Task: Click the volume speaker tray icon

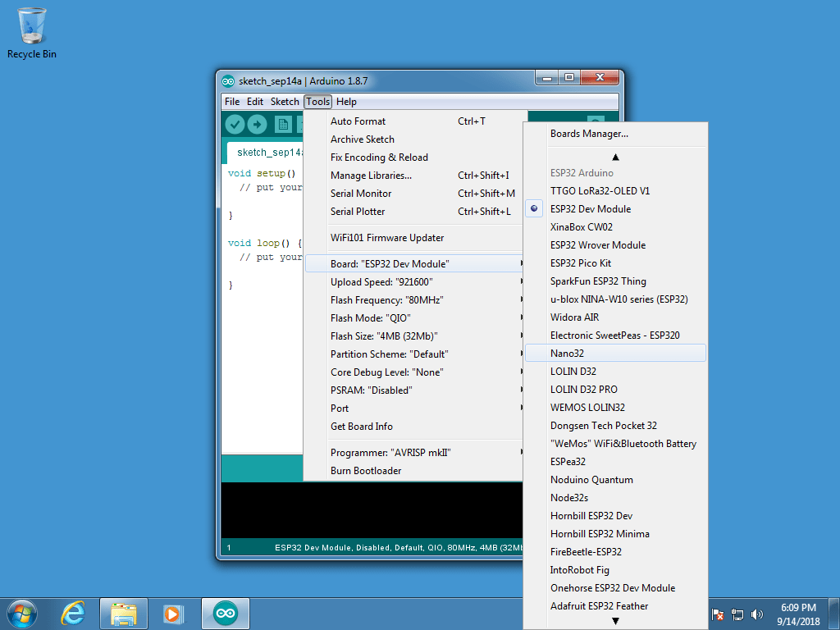Action: 756,614
